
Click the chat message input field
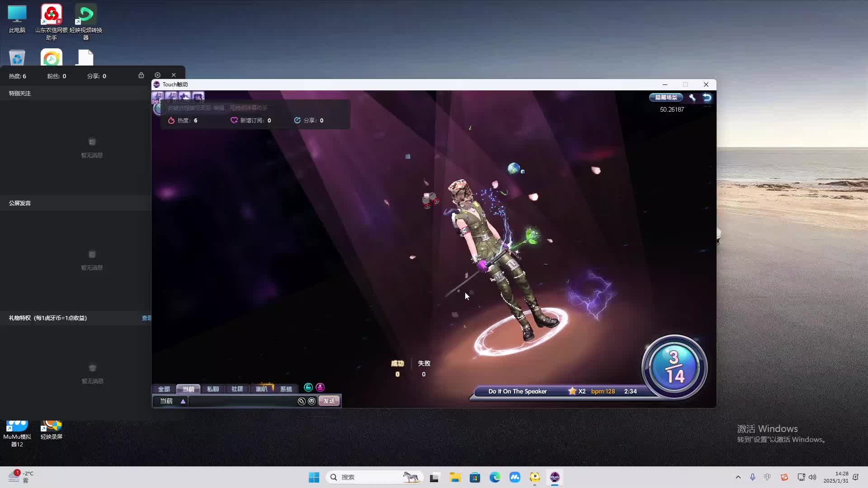(x=242, y=401)
